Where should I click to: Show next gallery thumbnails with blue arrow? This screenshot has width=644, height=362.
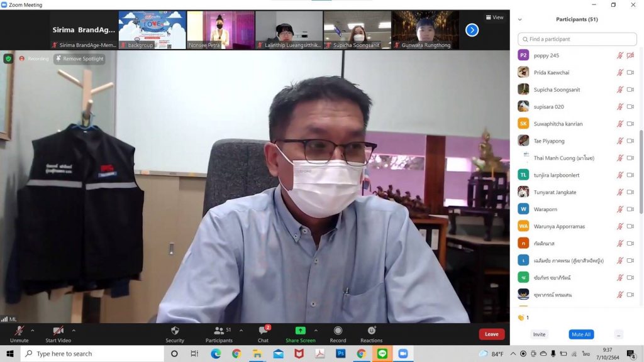(x=472, y=30)
